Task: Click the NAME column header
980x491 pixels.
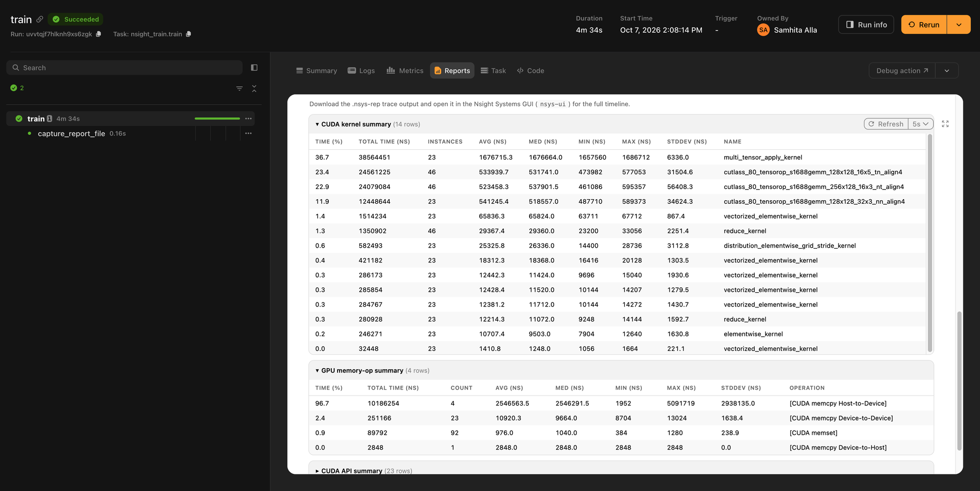Action: coord(733,141)
